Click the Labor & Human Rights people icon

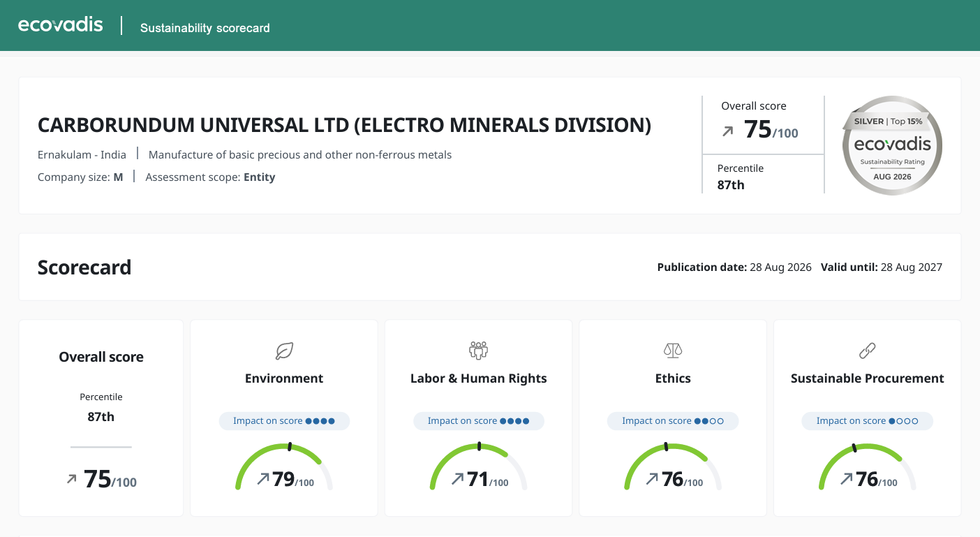coord(478,351)
